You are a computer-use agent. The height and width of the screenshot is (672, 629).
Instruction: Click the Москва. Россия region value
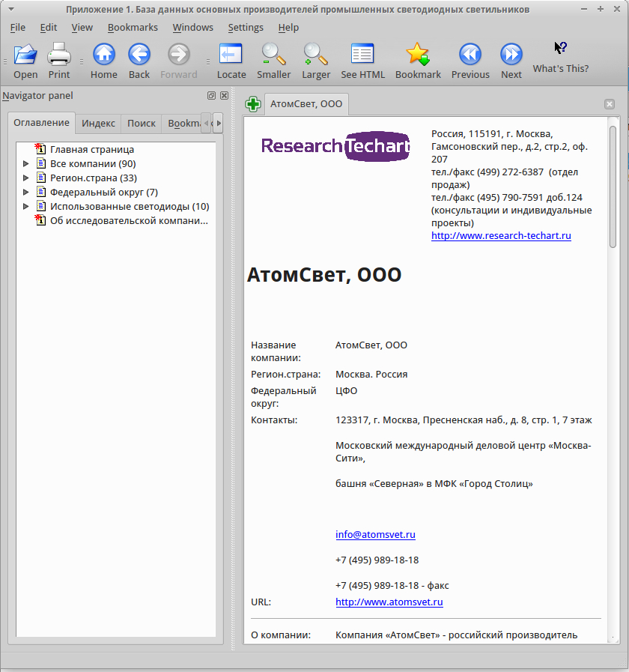[371, 374]
